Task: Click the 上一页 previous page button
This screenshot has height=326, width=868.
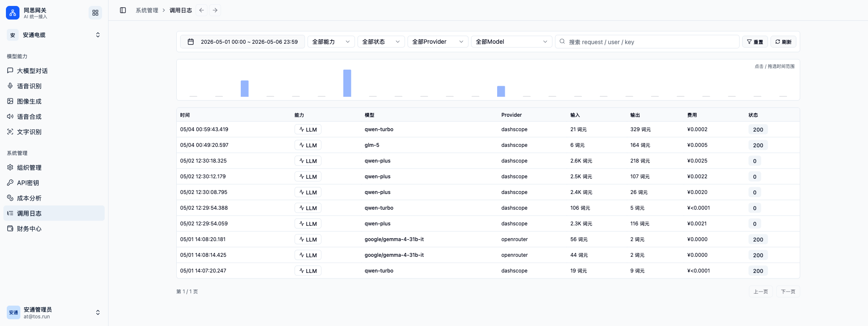Action: 761,292
